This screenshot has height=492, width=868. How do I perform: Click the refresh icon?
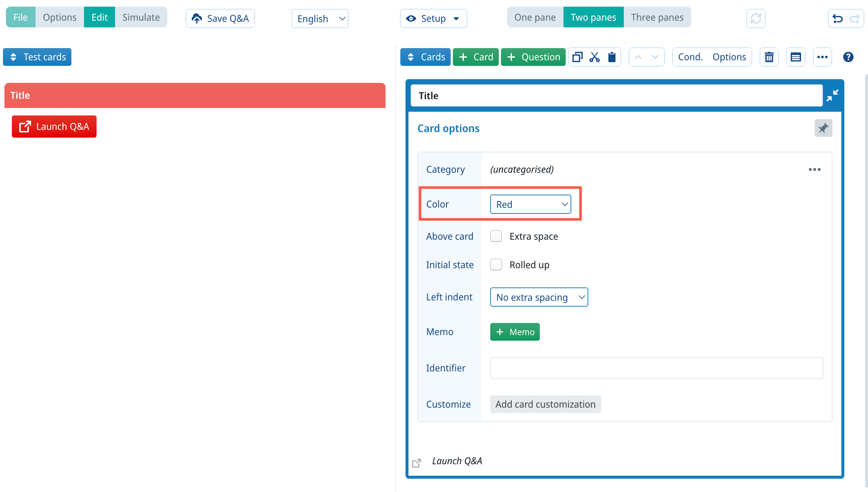point(756,18)
